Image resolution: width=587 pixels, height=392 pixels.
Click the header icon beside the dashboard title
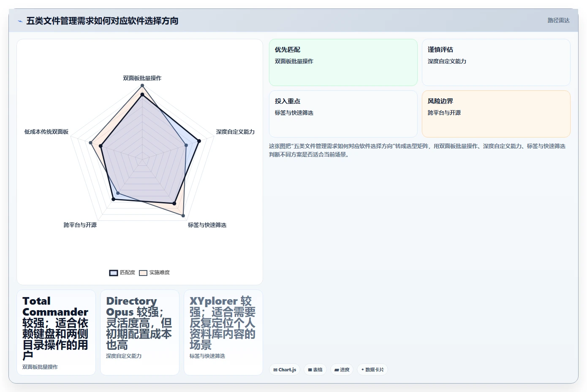pos(20,21)
